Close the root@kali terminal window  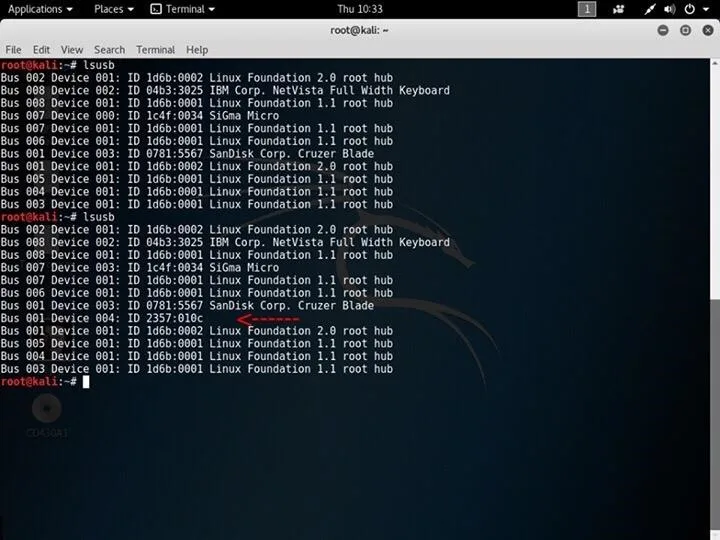(705, 30)
